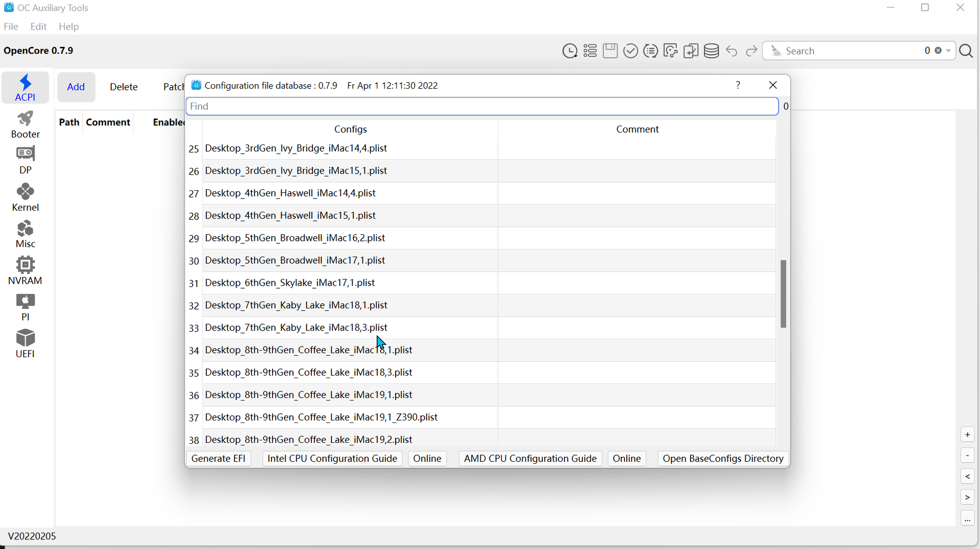Open the recent files clock icon
This screenshot has height=549, width=980.
tap(570, 51)
